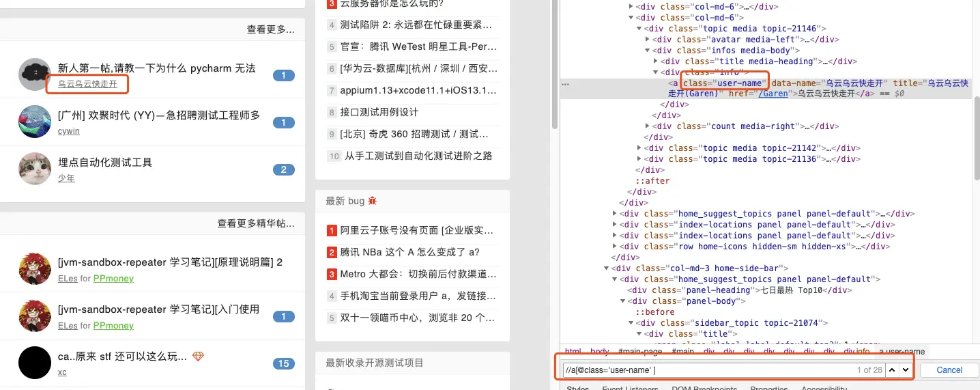Select the div.info breadcrumb item
980x390 pixels.
click(856, 351)
